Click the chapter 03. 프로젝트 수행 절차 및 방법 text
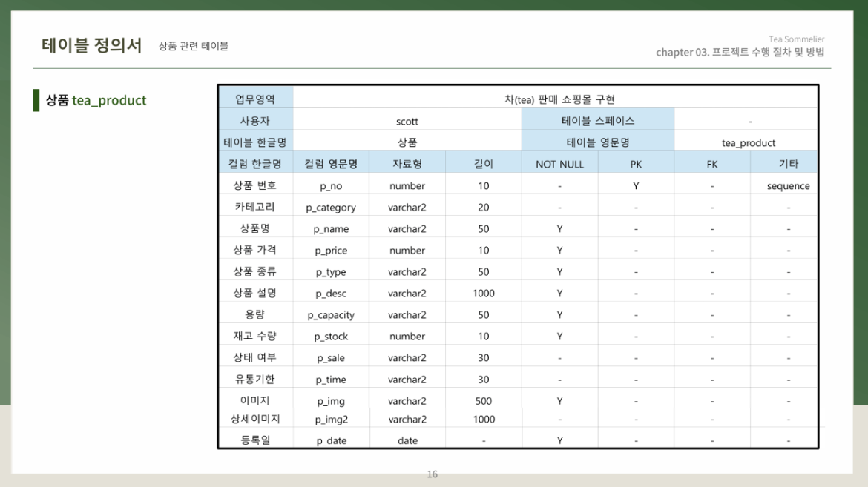Screen dimensions: 868x487 (740, 52)
